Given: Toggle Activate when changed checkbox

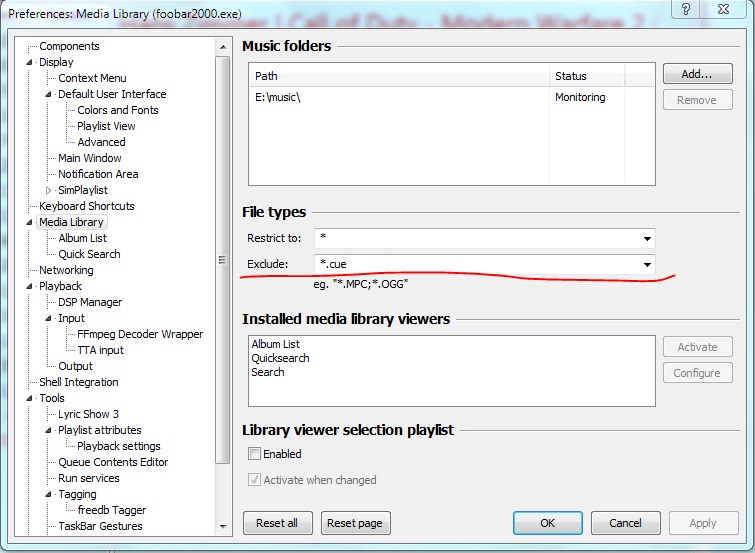Looking at the screenshot, I should [255, 480].
